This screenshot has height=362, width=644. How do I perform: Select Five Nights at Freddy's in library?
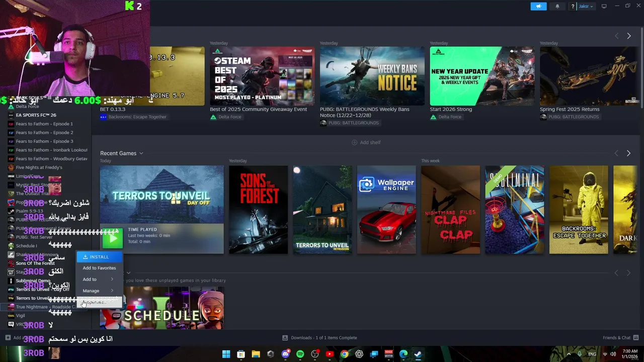[x=39, y=167]
